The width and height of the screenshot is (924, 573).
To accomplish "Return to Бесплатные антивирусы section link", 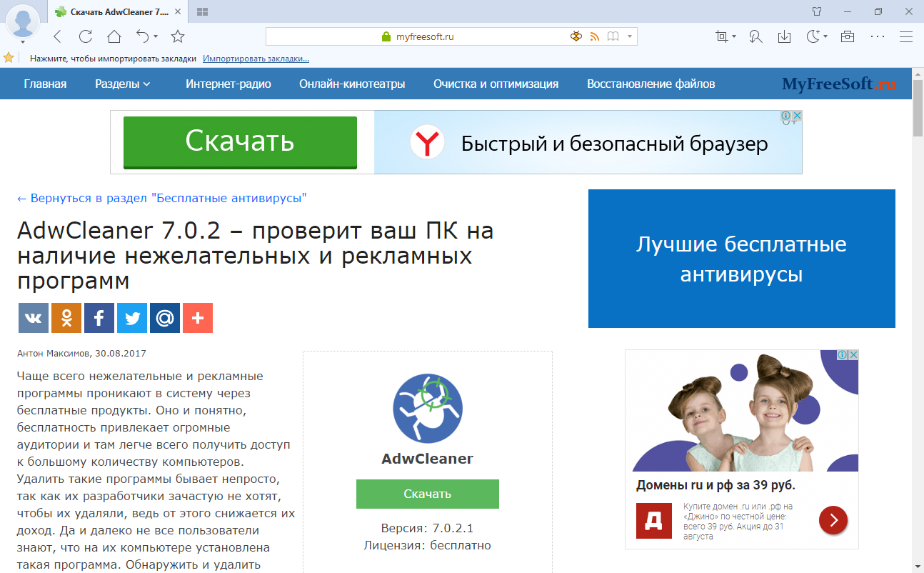I will click(162, 198).
